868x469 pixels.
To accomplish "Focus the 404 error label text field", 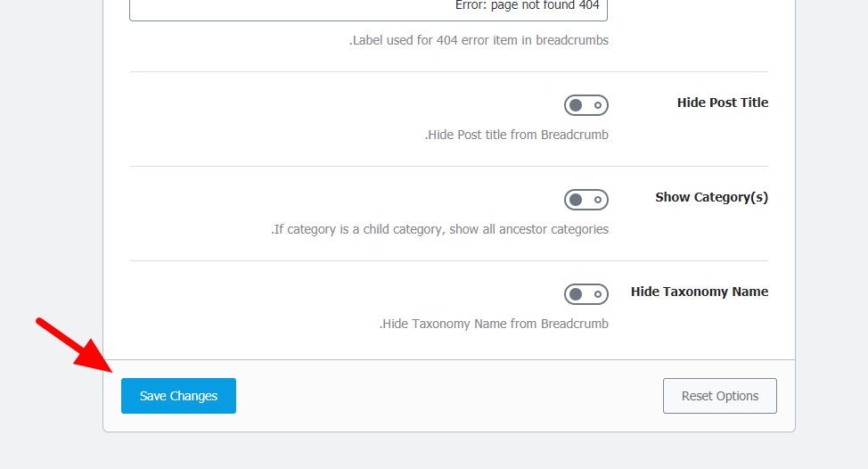I will click(369, 10).
